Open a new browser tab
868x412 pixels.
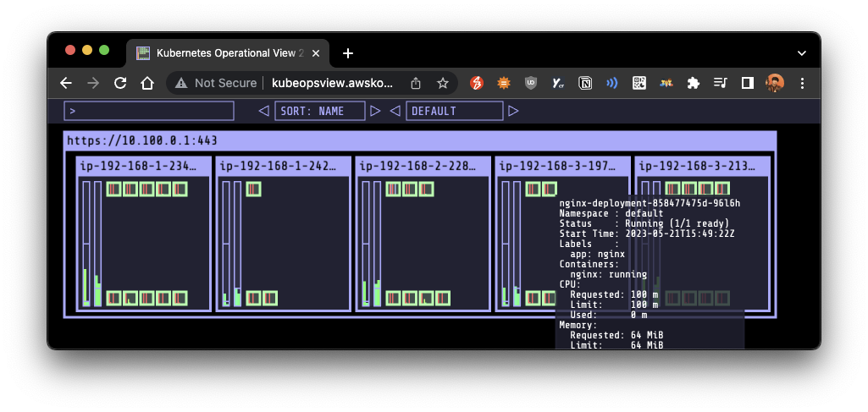[x=348, y=53]
